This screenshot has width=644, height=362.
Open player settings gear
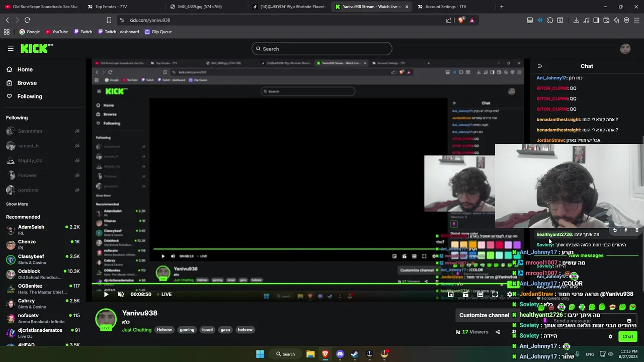(x=510, y=294)
